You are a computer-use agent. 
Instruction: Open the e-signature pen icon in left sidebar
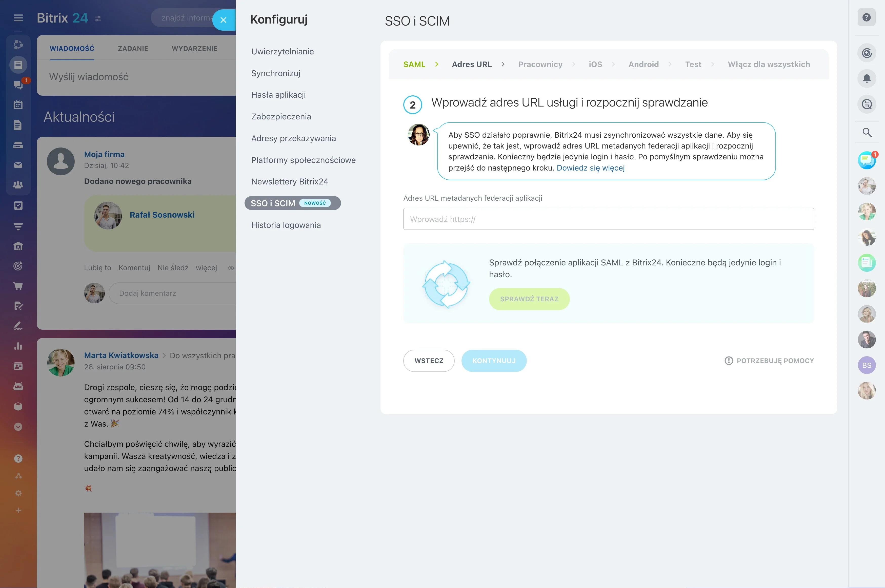tap(18, 326)
